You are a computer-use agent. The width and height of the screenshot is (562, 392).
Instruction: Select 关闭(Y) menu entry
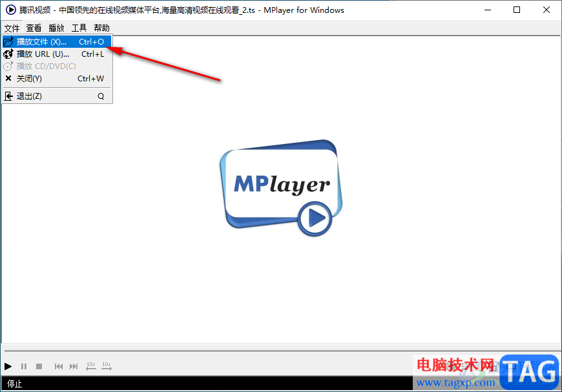pos(57,79)
